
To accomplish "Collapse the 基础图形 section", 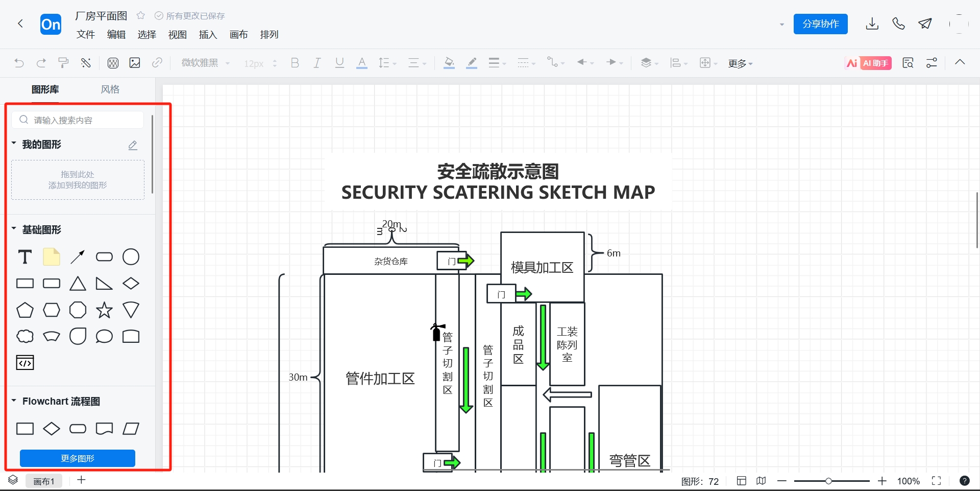I will (x=14, y=229).
